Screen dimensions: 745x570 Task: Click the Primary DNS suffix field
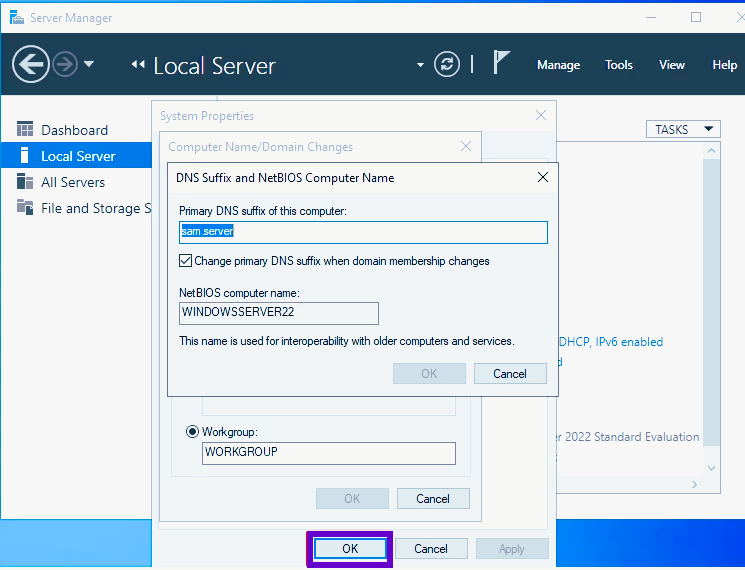click(x=363, y=232)
